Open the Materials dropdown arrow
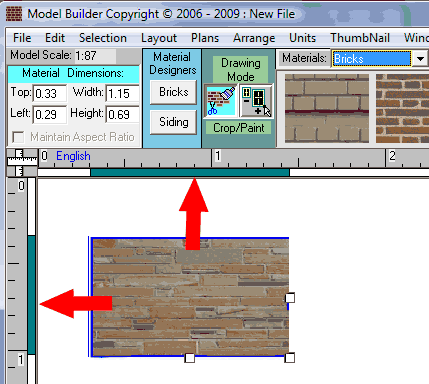This screenshot has width=429, height=384. pos(420,59)
